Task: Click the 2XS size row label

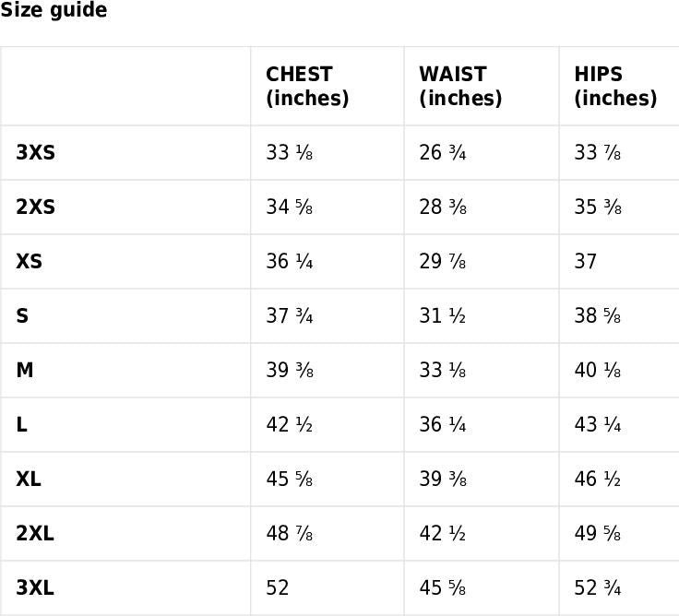Action: point(35,207)
